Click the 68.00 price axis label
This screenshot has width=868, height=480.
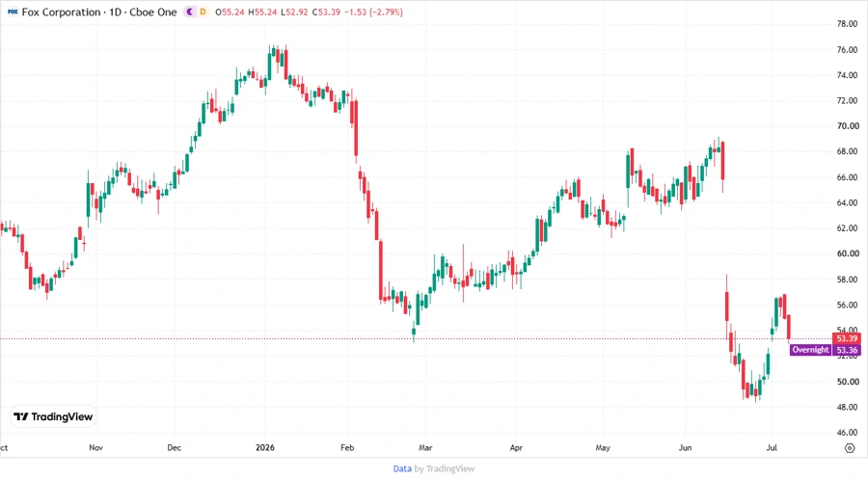(x=847, y=151)
